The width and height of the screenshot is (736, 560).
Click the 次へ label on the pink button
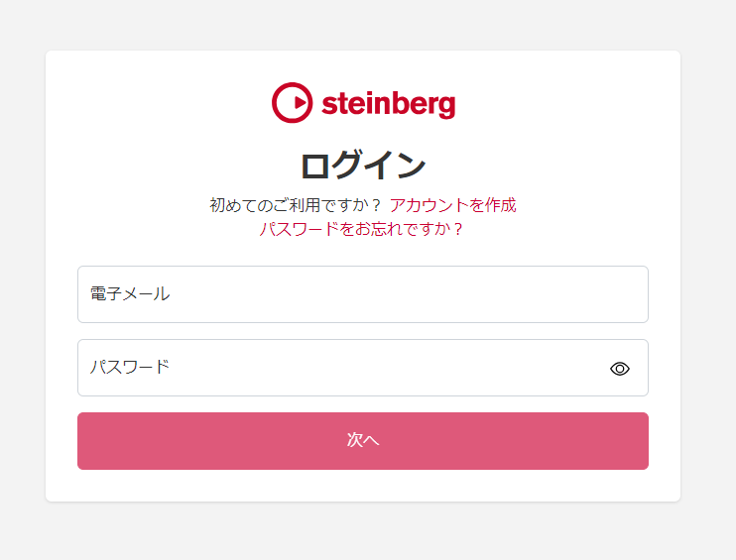[363, 440]
